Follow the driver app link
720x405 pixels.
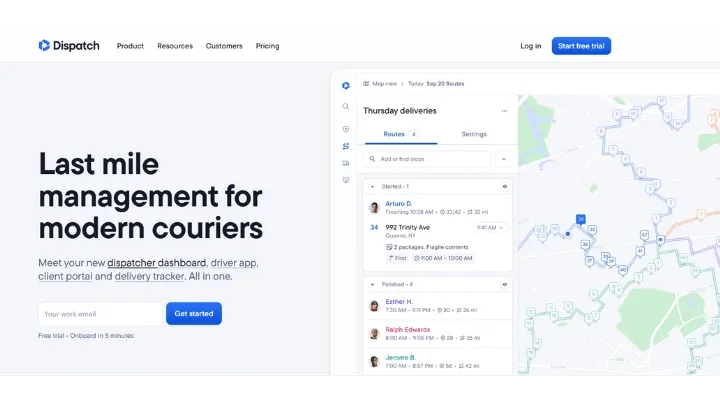tap(234, 263)
